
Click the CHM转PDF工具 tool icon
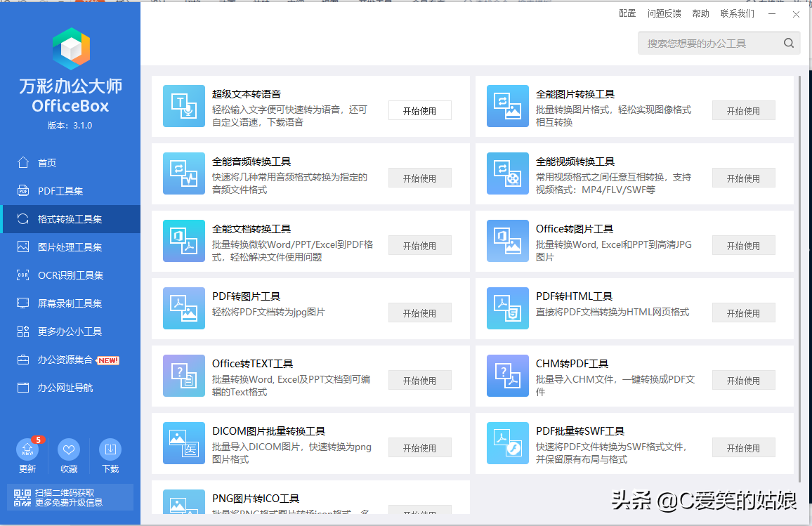tap(507, 376)
